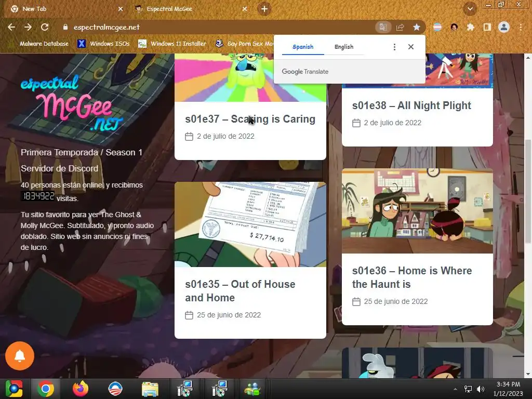Open the striped flag extension icon
This screenshot has width=532, height=399.
click(x=437, y=27)
